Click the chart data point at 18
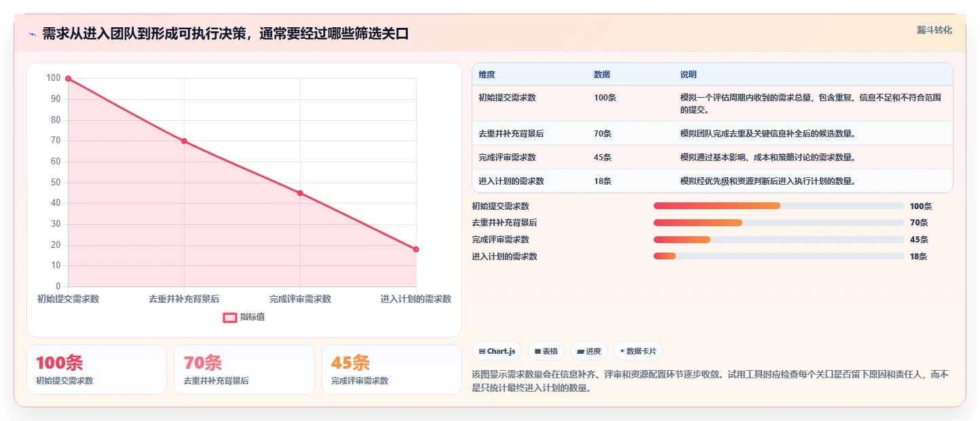Viewport: 980px width, 421px height. 416,249
